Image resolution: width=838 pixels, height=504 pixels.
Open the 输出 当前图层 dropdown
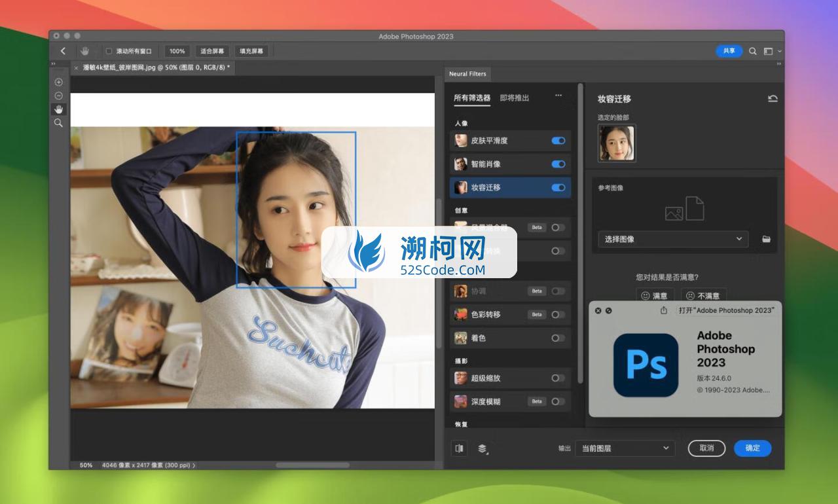(625, 448)
